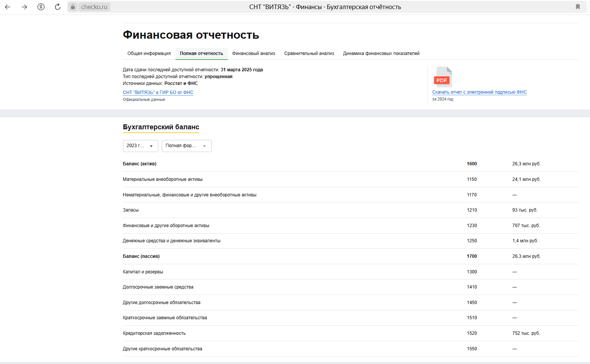The height and width of the screenshot is (364, 590).
Task: Bookmark the page with the bookmark icon
Action: tap(578, 7)
